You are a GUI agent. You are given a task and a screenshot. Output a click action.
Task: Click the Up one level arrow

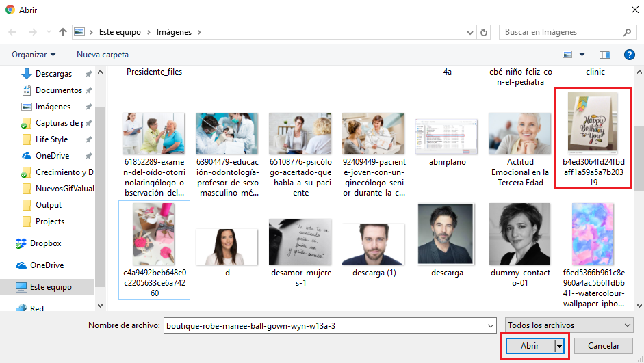[63, 32]
